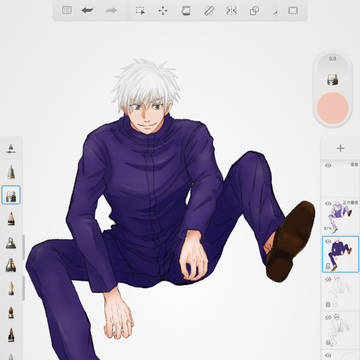The height and width of the screenshot is (360, 360).
Task: Redo the undone stroke
Action: (x=111, y=11)
